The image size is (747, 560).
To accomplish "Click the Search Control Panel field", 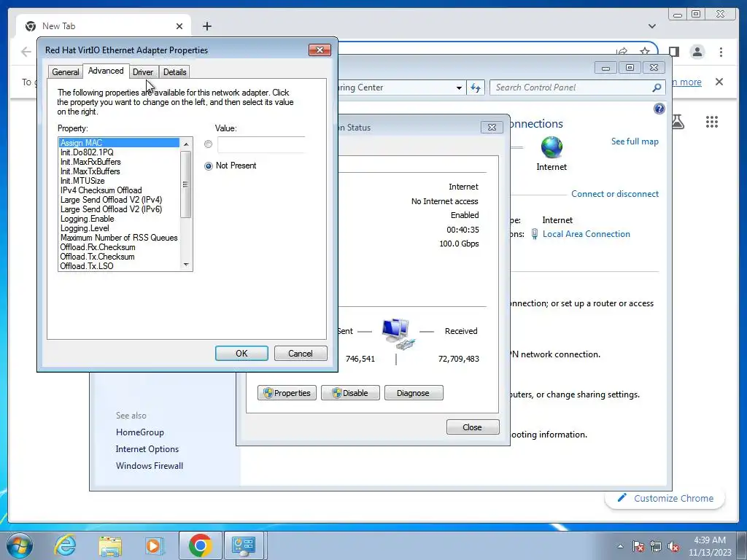I will 572,87.
